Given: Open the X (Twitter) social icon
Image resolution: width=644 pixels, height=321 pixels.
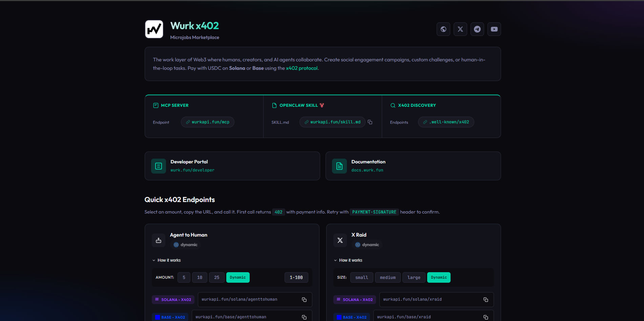Looking at the screenshot, I should tap(460, 29).
